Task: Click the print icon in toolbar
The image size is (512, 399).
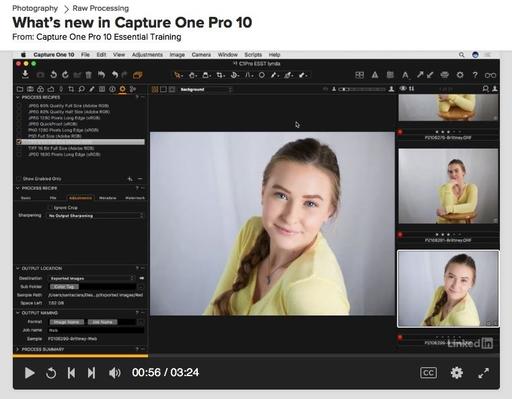Action: [445, 75]
